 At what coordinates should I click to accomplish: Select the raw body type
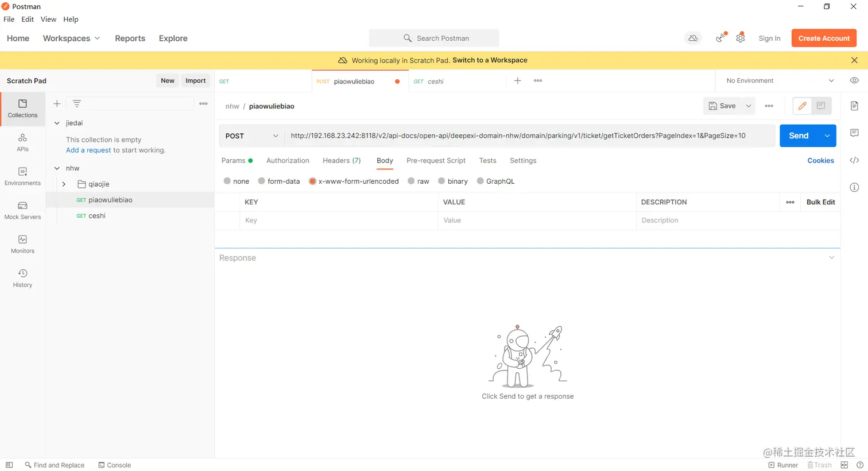click(x=411, y=181)
